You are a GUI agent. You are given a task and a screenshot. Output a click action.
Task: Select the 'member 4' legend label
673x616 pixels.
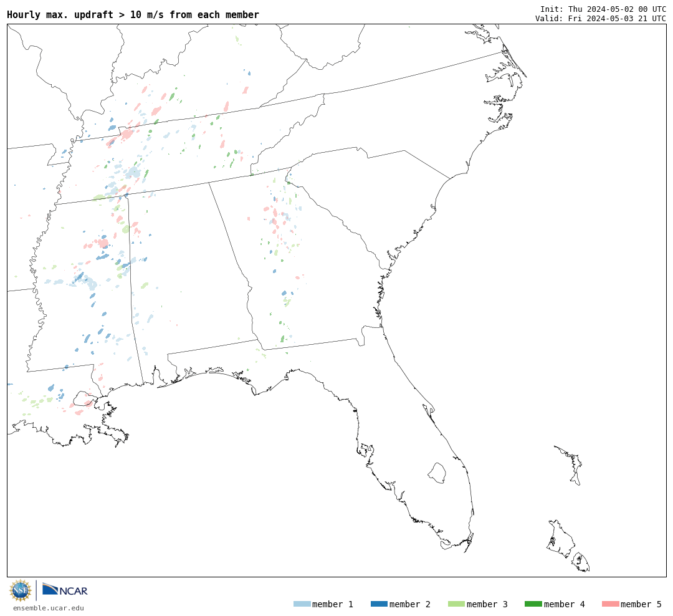pos(564,604)
